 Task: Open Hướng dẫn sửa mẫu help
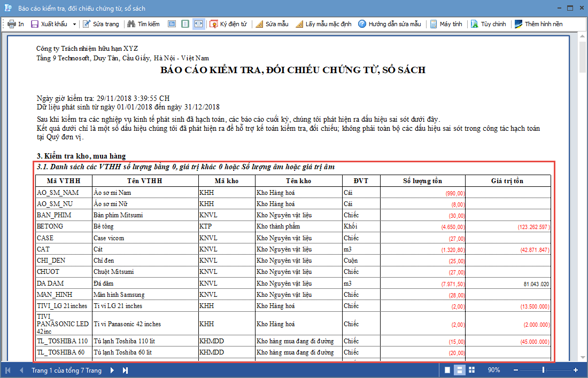click(390, 24)
